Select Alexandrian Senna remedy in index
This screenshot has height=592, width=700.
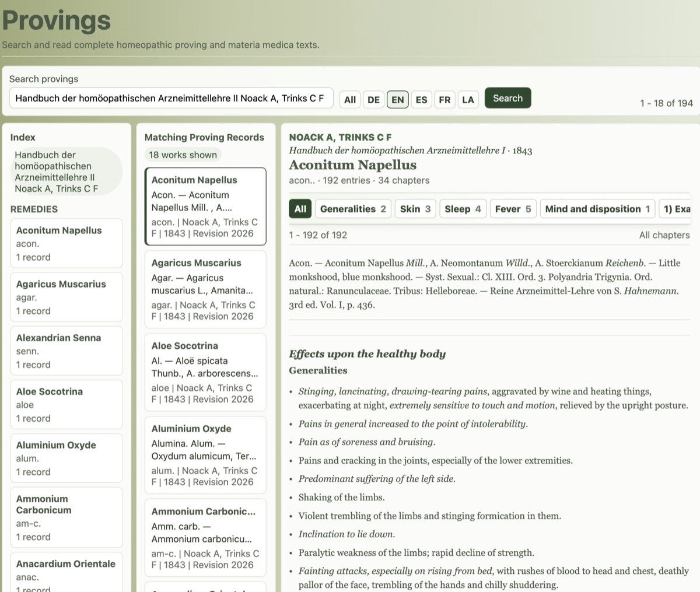66,351
